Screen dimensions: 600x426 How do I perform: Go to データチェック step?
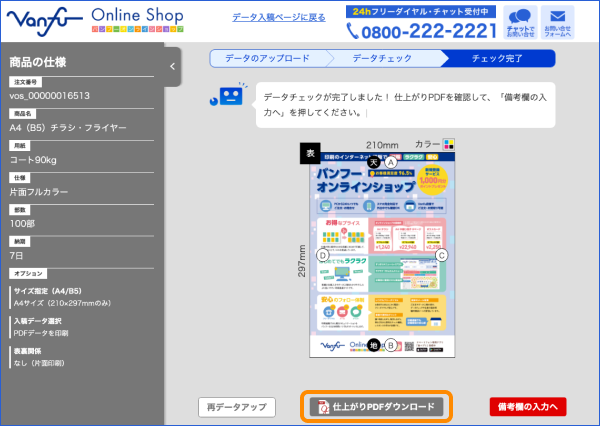click(x=382, y=58)
